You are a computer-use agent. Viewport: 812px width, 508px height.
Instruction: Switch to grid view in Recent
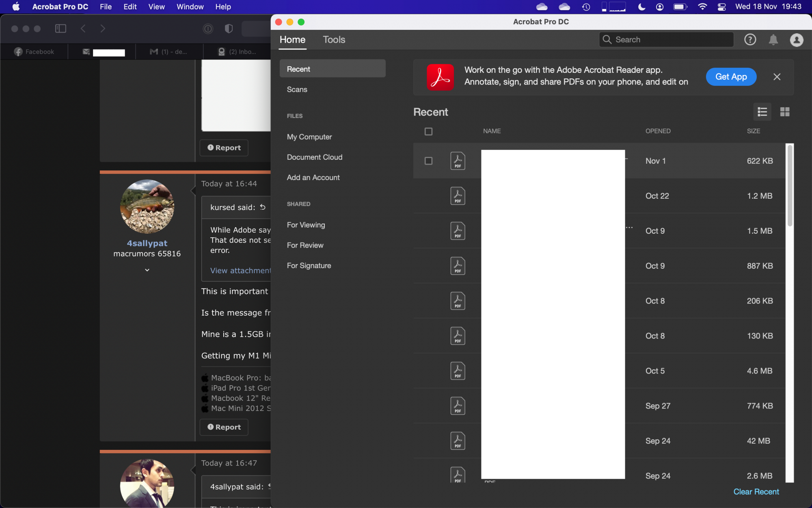coord(784,112)
